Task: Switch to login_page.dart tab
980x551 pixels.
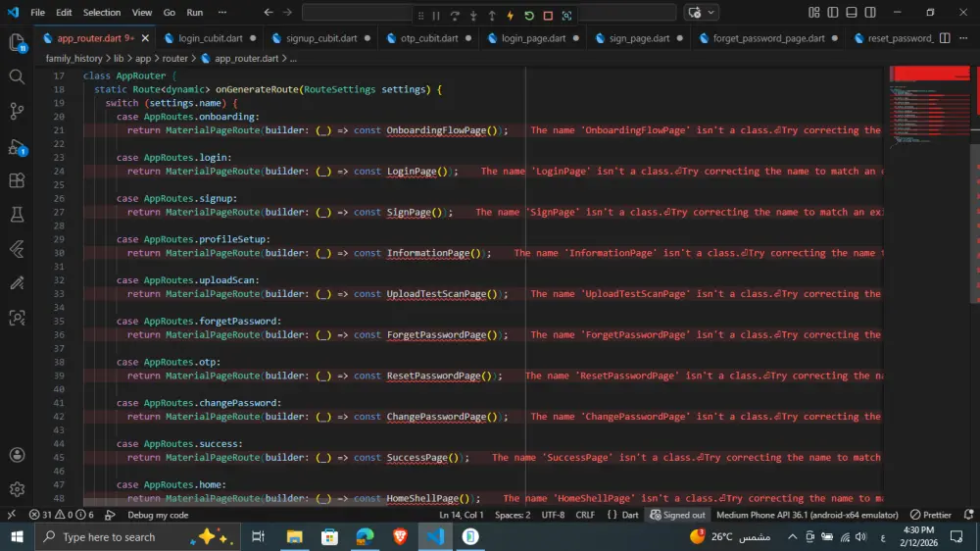Action: coord(533,38)
